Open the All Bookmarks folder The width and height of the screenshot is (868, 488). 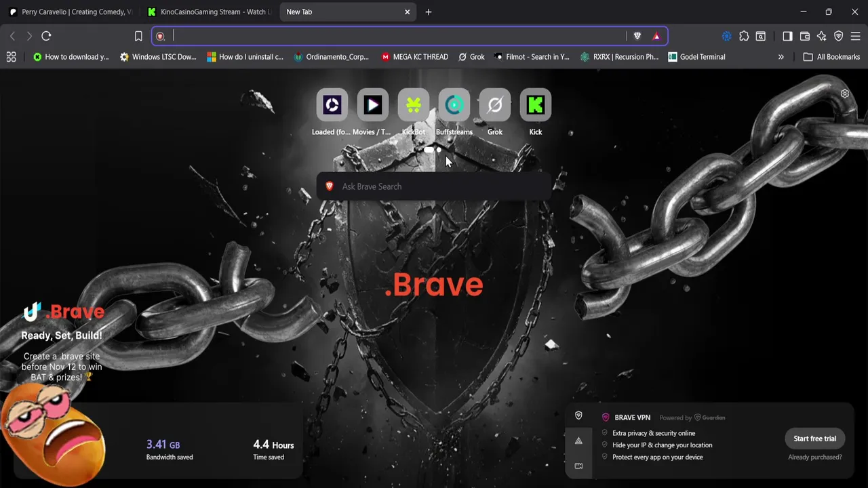point(831,57)
